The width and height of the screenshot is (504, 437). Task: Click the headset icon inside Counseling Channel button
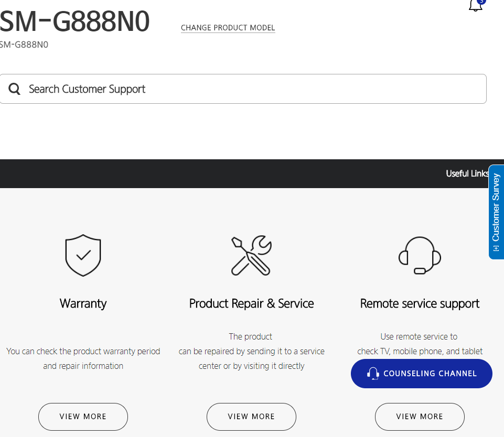click(372, 373)
